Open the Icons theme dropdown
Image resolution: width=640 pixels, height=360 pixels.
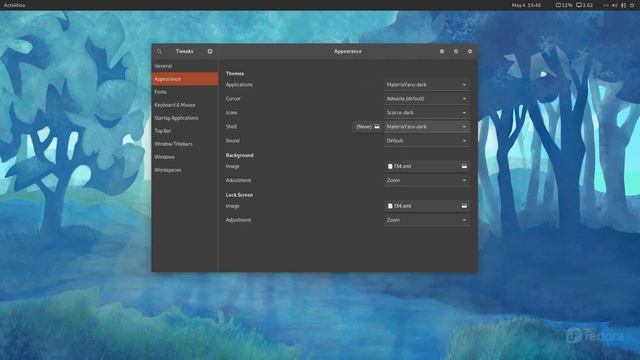(427, 112)
